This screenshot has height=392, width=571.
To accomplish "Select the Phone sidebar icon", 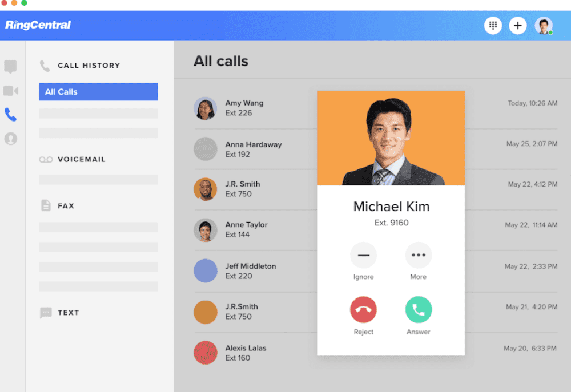I will point(10,115).
